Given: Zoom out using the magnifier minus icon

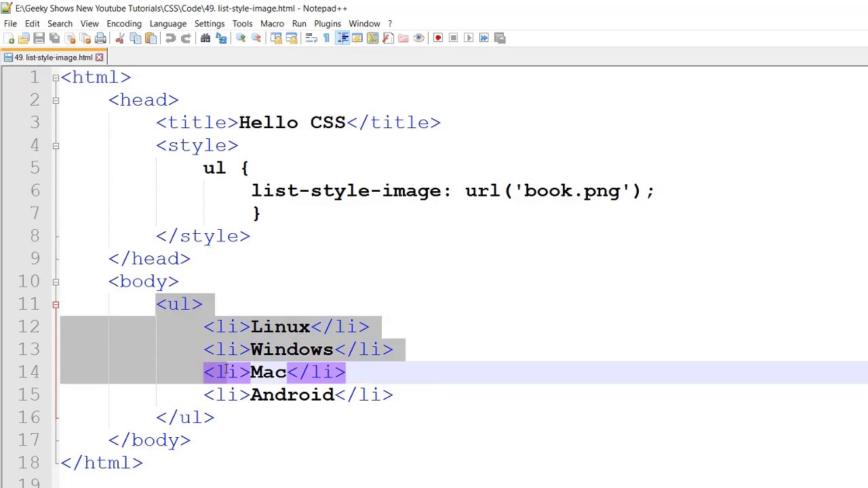Looking at the screenshot, I should coord(256,38).
